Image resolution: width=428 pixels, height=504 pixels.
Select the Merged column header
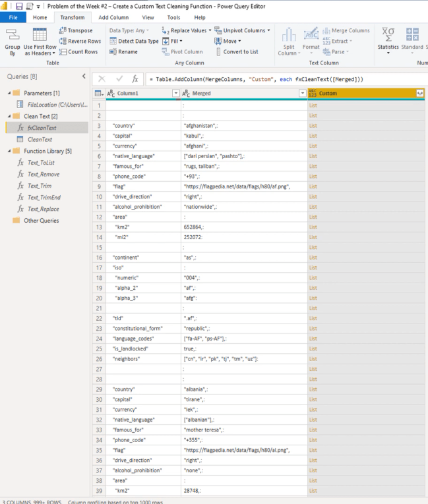245,93
